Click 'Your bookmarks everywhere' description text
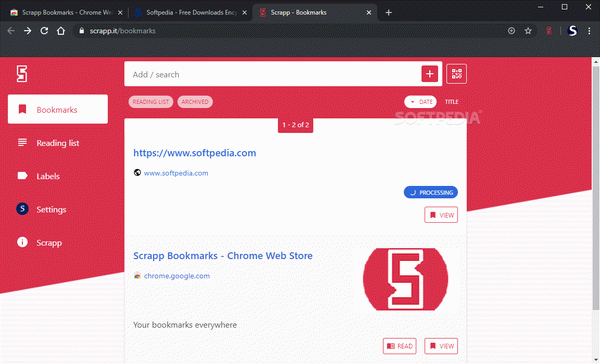The image size is (600, 364). (185, 325)
